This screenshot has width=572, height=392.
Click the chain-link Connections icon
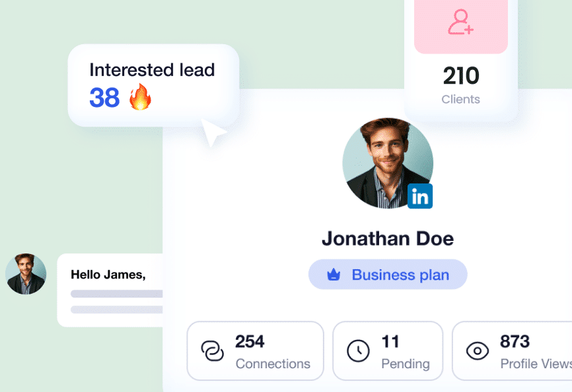coord(212,351)
